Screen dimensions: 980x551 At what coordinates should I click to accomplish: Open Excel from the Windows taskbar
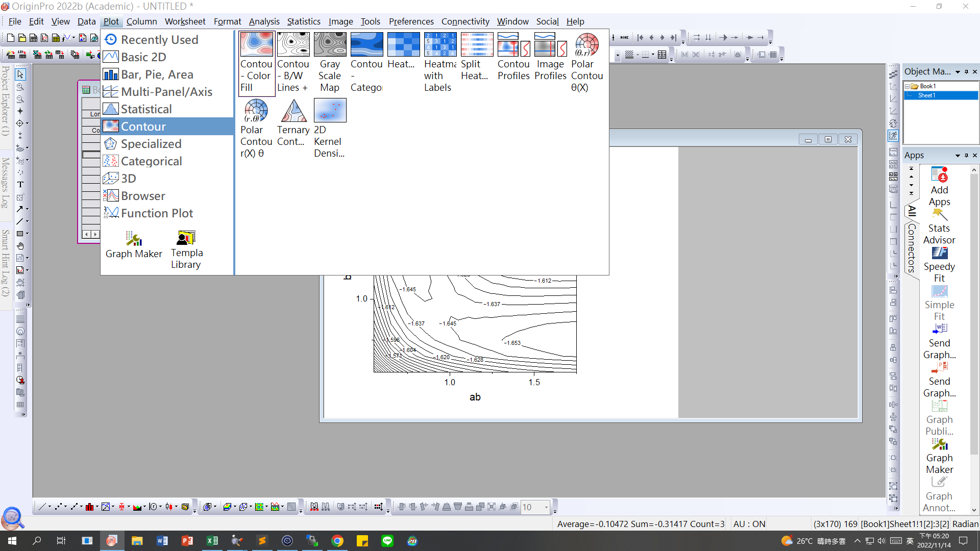(x=212, y=541)
